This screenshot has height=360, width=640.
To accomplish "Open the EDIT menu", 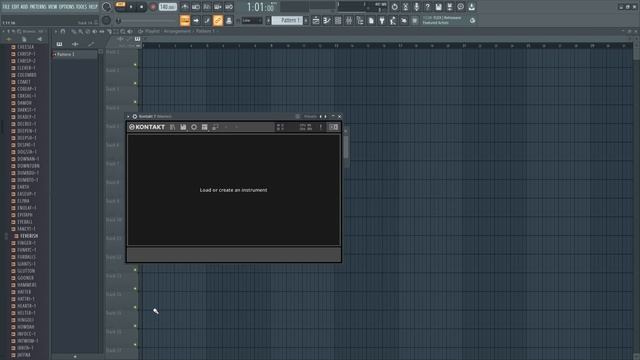I will click(x=15, y=7).
